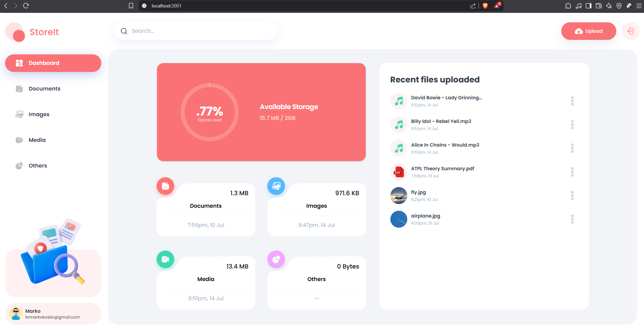This screenshot has height=330, width=644.
Task: Expand options menu for fly.jpg
Action: (572, 196)
